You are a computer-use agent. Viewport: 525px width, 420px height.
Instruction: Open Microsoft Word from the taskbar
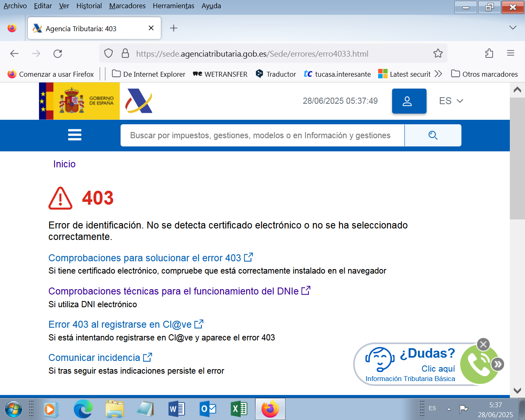point(177,409)
